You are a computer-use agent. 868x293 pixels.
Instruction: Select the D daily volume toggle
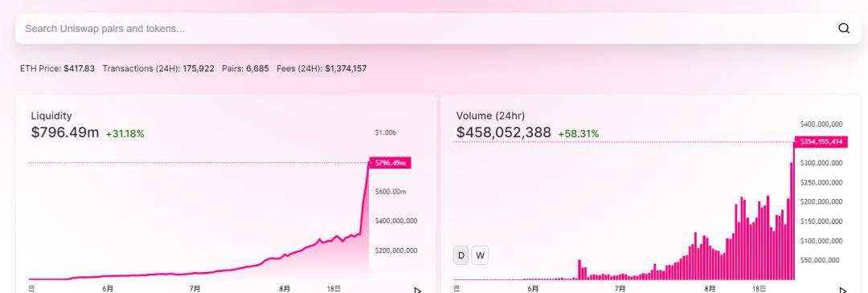point(461,255)
